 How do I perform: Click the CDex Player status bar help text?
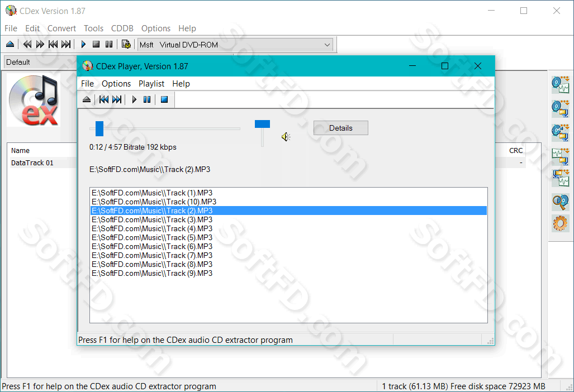click(186, 340)
